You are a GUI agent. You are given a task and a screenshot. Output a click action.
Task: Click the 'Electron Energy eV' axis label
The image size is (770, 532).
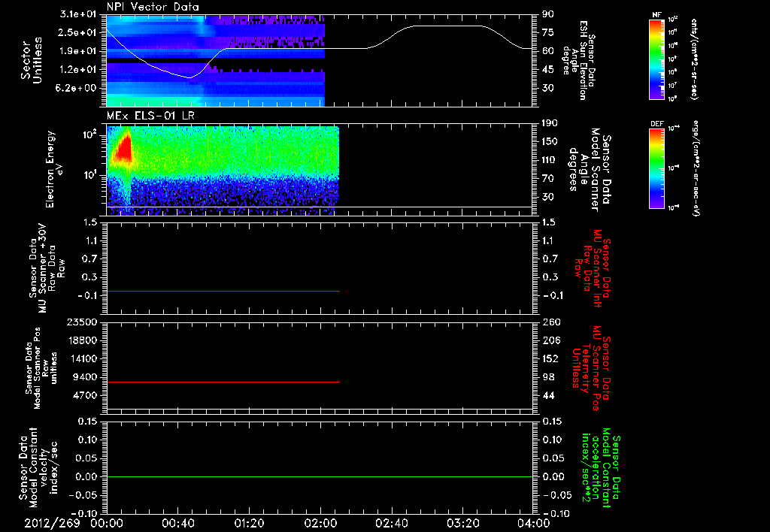(54, 169)
